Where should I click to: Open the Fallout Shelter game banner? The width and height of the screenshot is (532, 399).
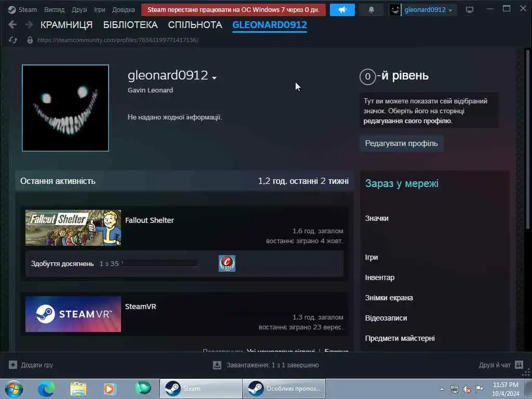pyautogui.click(x=73, y=228)
